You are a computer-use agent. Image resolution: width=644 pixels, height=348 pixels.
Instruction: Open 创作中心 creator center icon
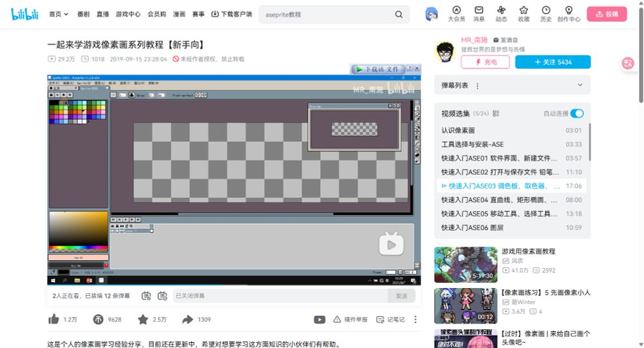(569, 14)
